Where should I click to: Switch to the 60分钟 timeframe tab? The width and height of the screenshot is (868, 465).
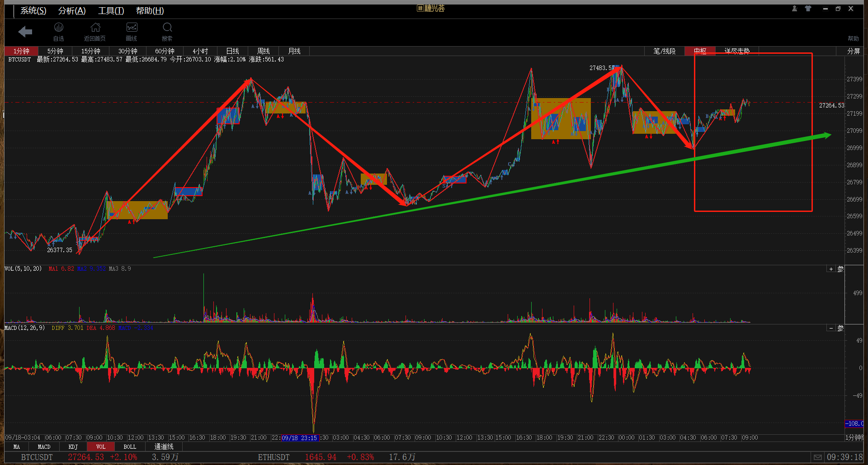[x=165, y=51]
